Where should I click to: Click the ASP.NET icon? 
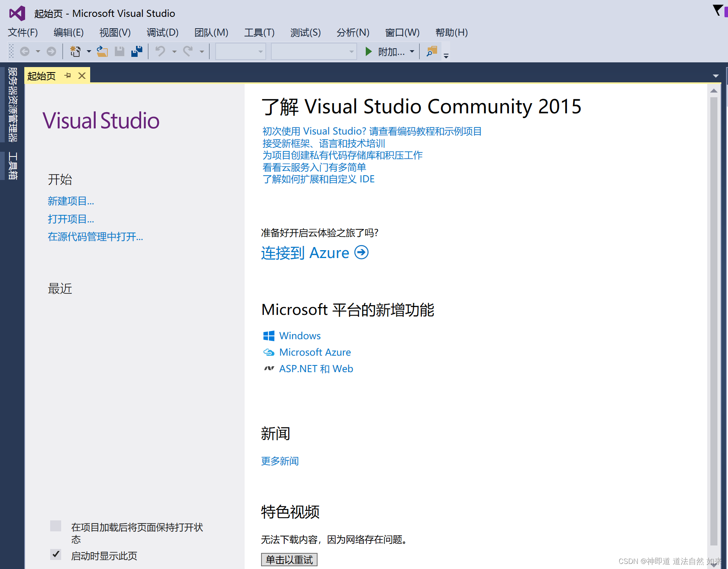tap(269, 369)
